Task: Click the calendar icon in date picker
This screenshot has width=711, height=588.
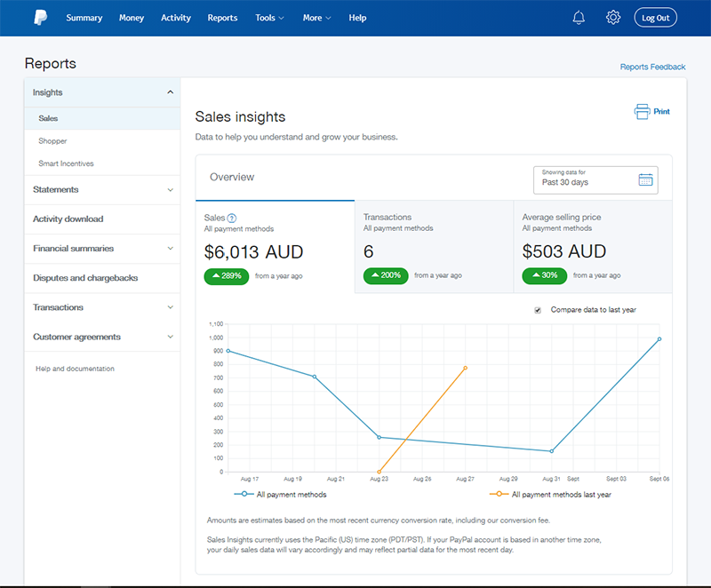Action: tap(646, 179)
